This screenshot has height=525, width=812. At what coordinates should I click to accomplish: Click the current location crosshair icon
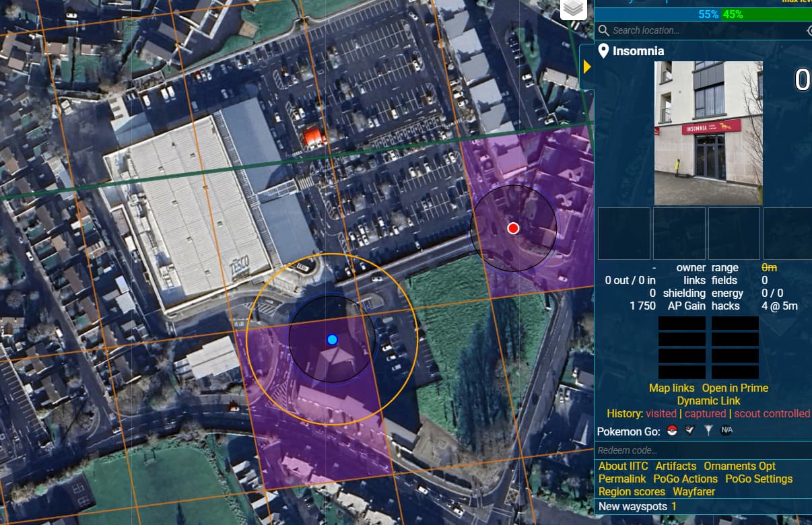click(x=809, y=30)
